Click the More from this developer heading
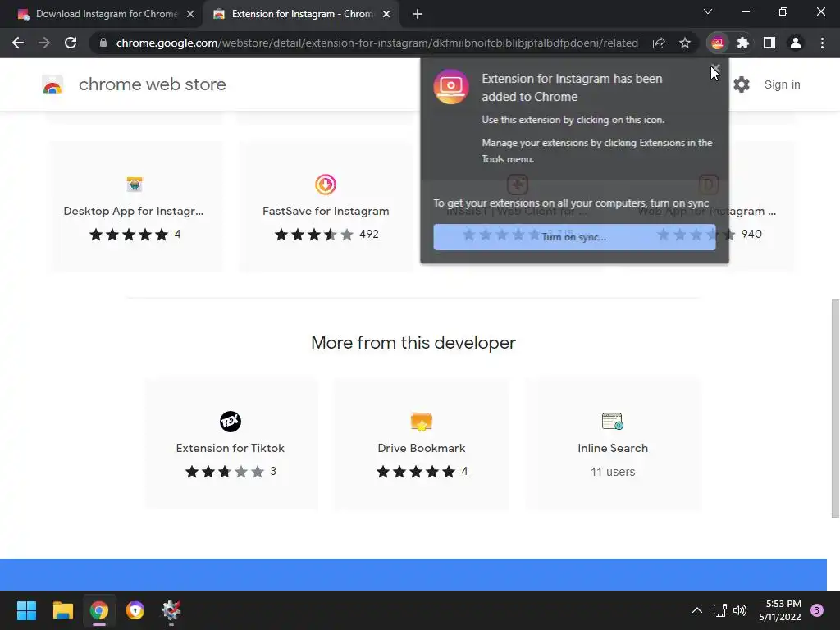 click(x=413, y=342)
